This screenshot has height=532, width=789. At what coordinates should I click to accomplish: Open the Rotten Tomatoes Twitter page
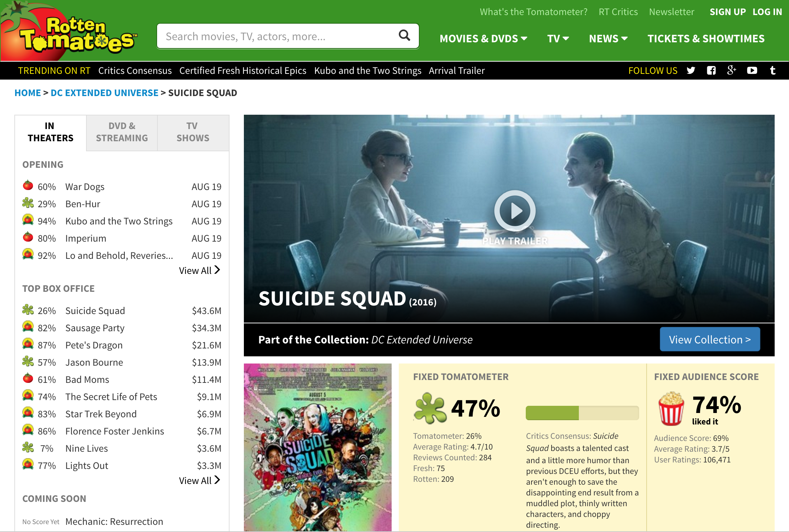pos(691,70)
